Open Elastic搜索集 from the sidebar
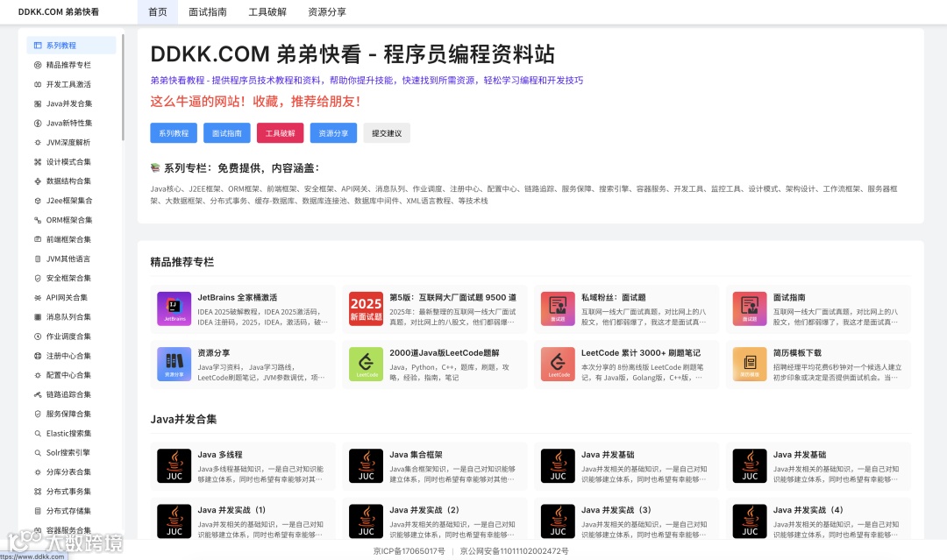The width and height of the screenshot is (947, 560). [70, 433]
